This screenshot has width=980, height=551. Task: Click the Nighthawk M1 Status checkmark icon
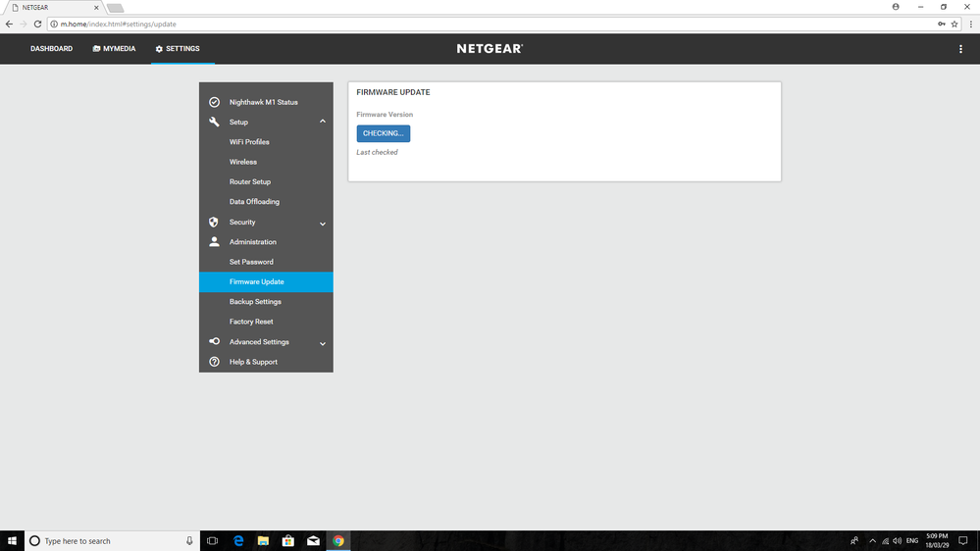[x=214, y=102]
